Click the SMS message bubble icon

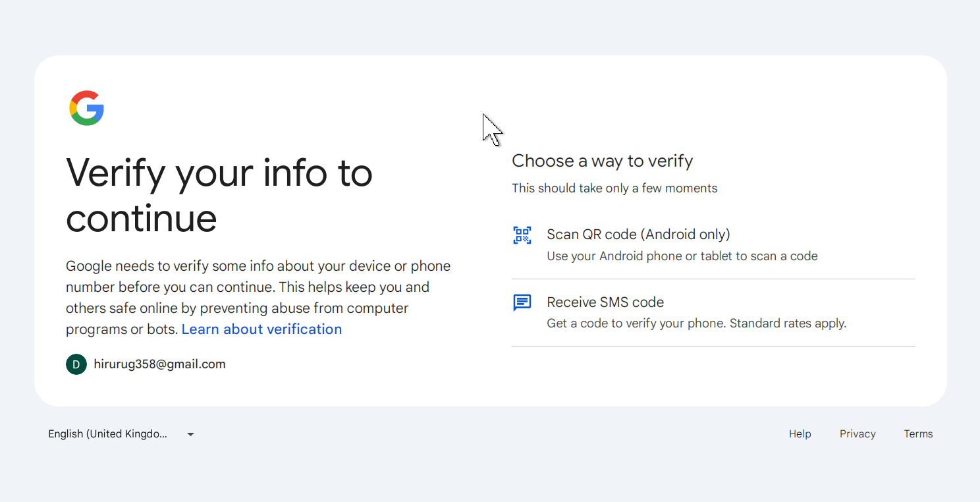point(522,303)
